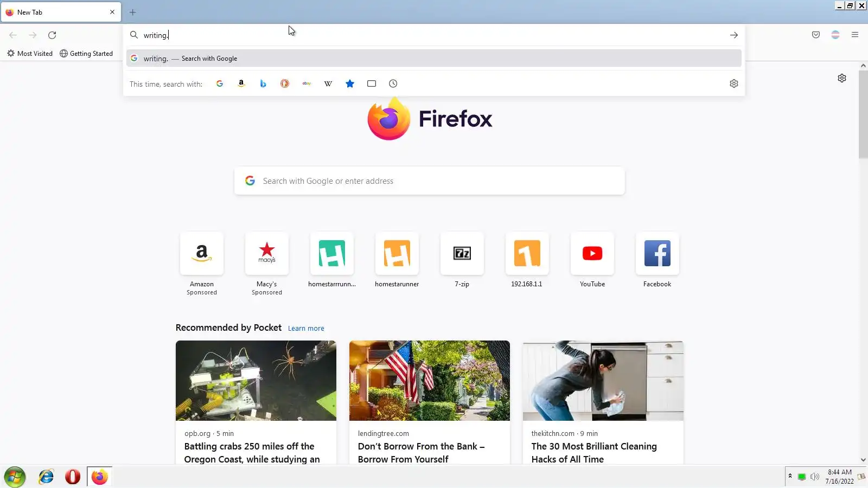Click the Forward navigation arrow
Screen dimensions: 868x488
(33, 35)
